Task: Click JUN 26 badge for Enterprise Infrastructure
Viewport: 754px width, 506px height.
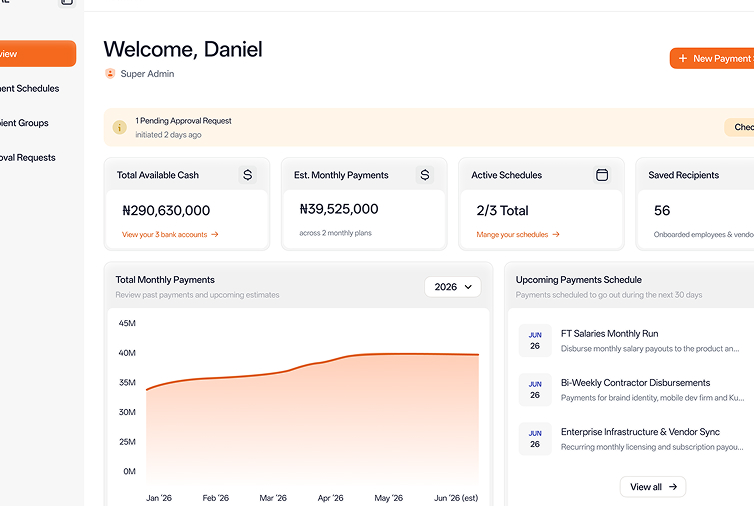Action: (x=535, y=439)
